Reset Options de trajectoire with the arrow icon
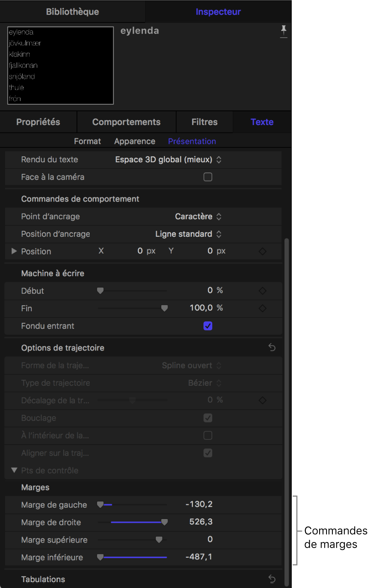 pos(272,347)
